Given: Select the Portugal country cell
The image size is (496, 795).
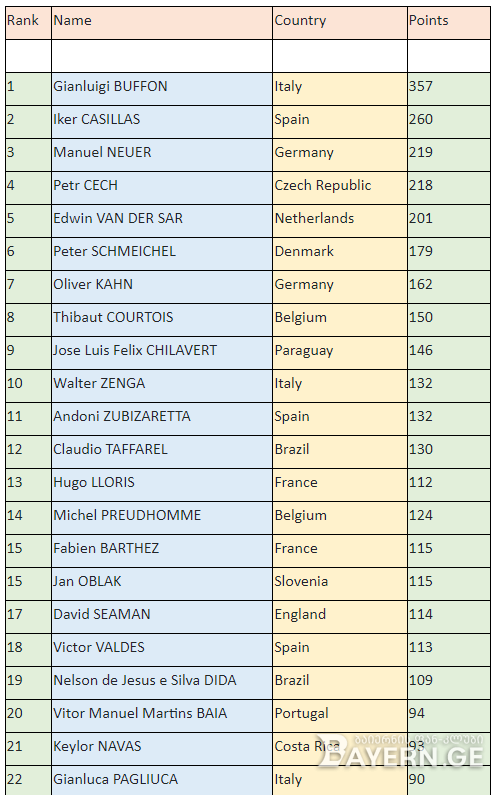Looking at the screenshot, I should [340, 715].
